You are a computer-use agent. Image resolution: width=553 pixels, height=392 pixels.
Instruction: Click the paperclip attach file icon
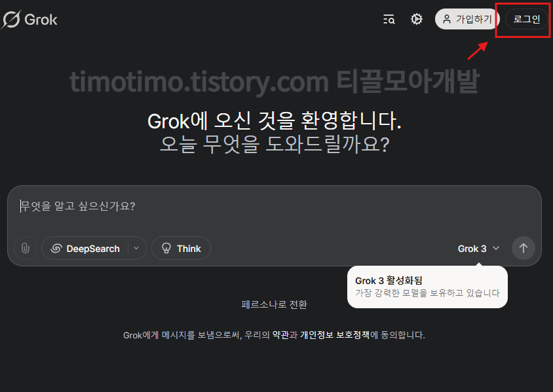tap(26, 248)
